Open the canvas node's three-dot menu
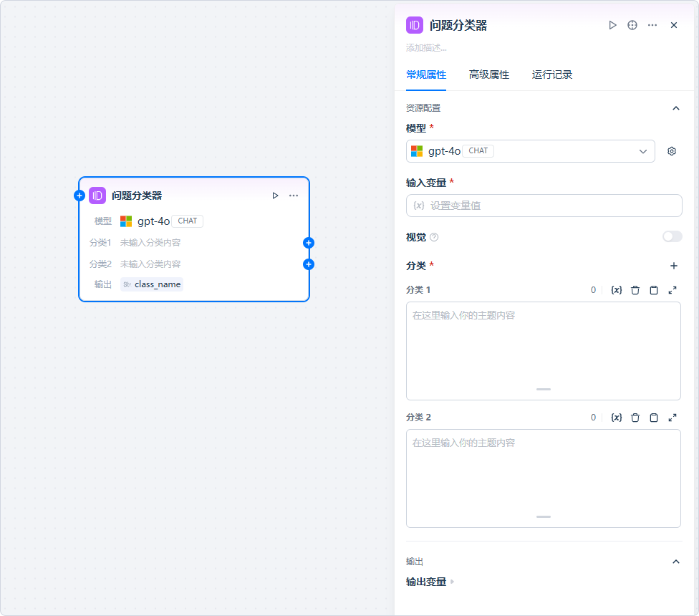 [x=294, y=196]
